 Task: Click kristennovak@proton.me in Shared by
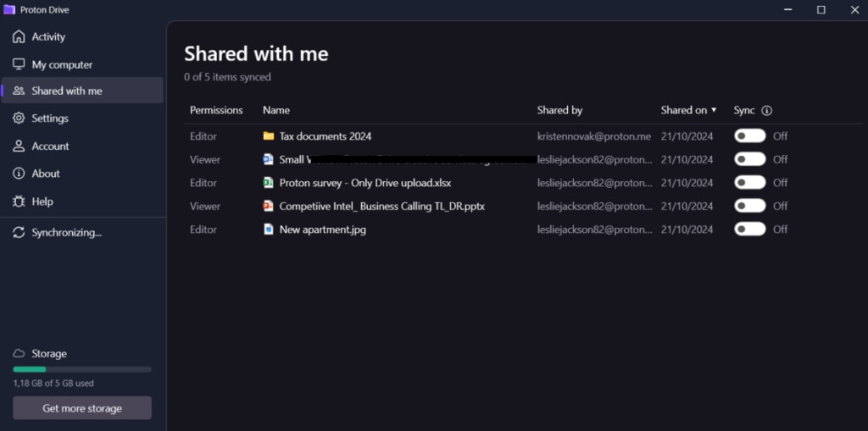click(594, 136)
